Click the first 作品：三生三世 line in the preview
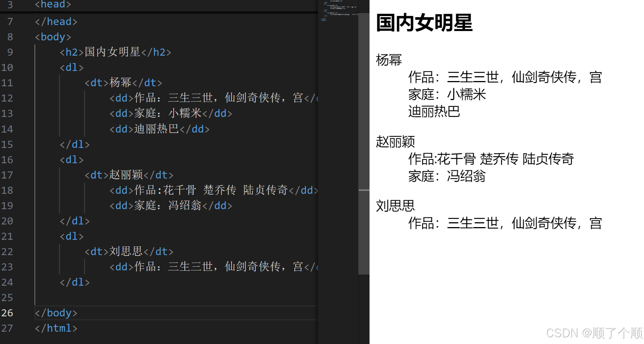This screenshot has height=344, width=644. tap(505, 77)
